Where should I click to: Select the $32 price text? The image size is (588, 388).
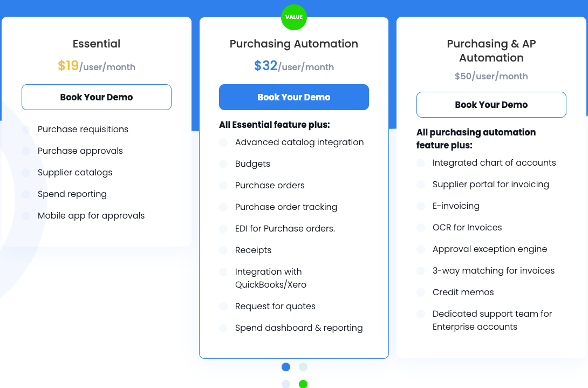[265, 65]
